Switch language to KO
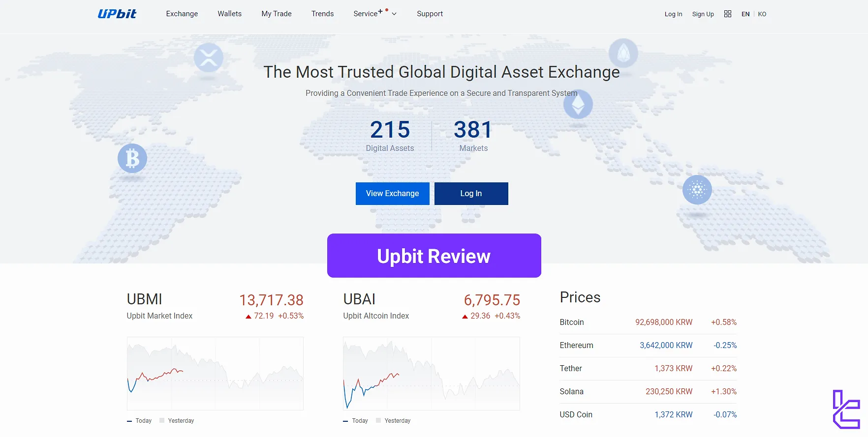Viewport: 868px width, 437px height. tap(762, 14)
